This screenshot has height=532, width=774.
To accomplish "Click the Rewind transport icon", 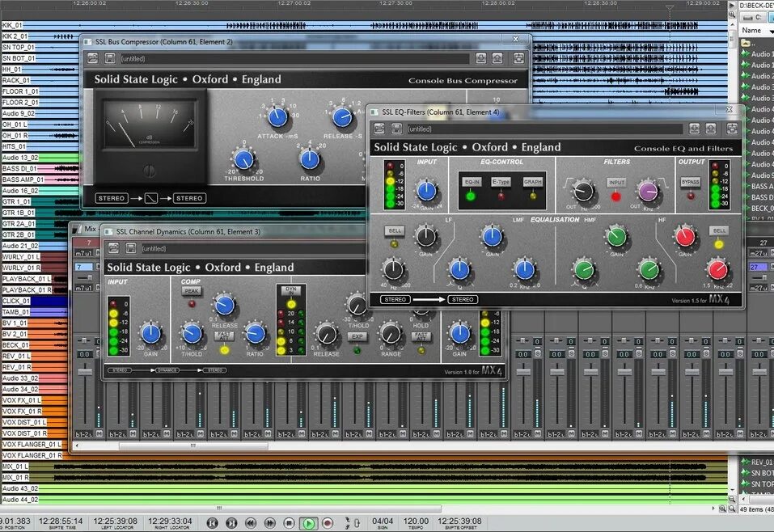I will (251, 523).
